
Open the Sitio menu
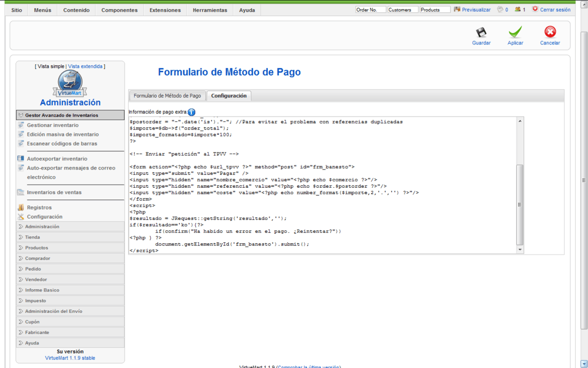click(x=17, y=10)
